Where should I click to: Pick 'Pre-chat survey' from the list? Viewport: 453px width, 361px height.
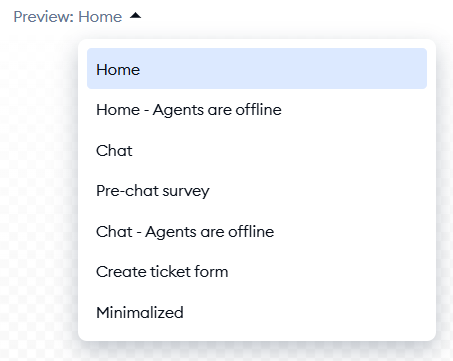[x=257, y=191]
